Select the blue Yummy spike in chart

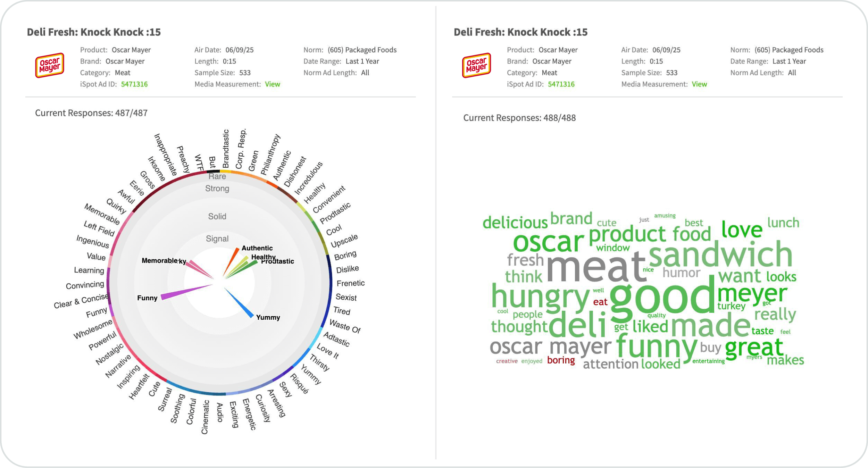[x=239, y=302]
